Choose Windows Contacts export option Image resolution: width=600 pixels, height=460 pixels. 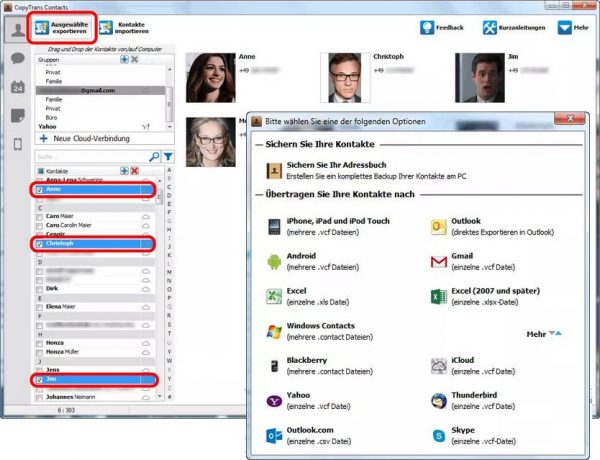tap(320, 331)
